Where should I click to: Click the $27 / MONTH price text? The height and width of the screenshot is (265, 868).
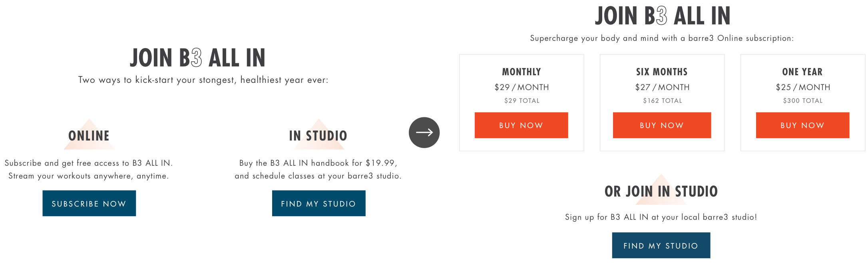[662, 87]
